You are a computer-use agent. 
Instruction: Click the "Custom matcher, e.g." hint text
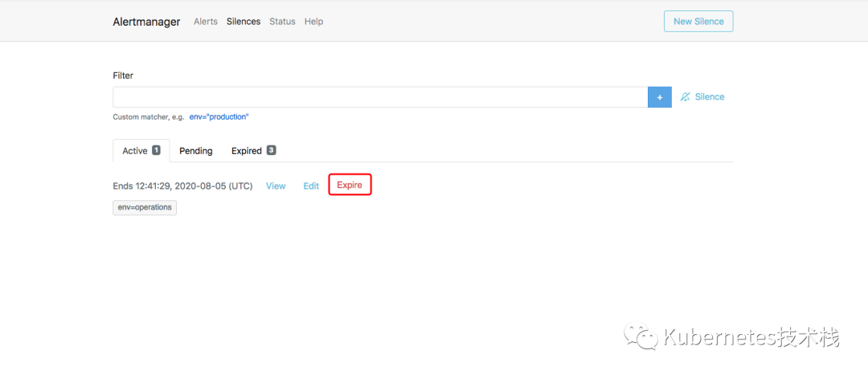[149, 117]
